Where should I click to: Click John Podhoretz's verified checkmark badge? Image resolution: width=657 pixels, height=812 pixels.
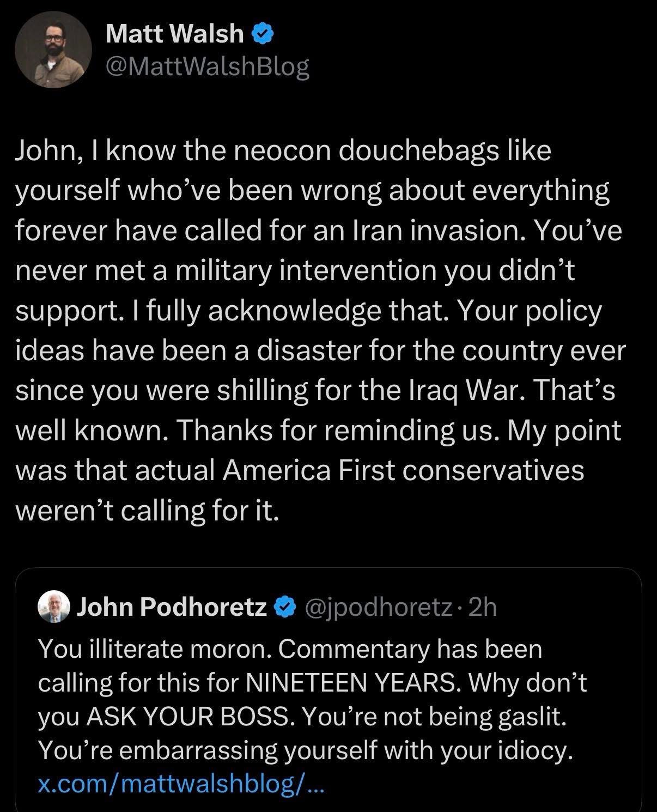(285, 607)
